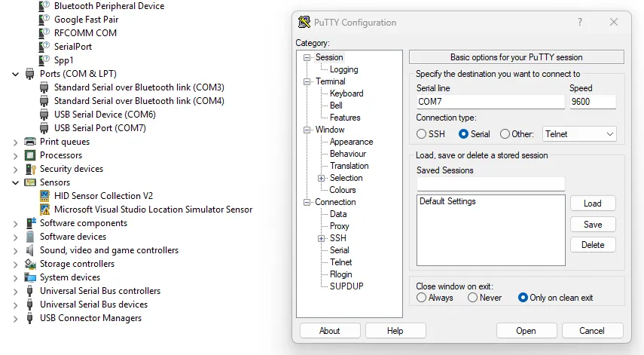The width and height of the screenshot is (644, 355).
Task: Expand the Processors node
Action: (x=15, y=156)
